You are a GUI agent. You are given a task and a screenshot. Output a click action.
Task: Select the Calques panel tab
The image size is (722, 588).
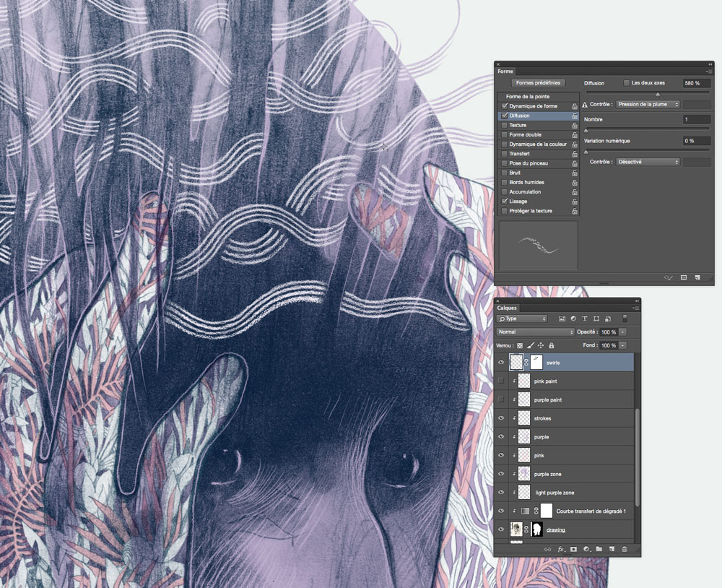507,308
